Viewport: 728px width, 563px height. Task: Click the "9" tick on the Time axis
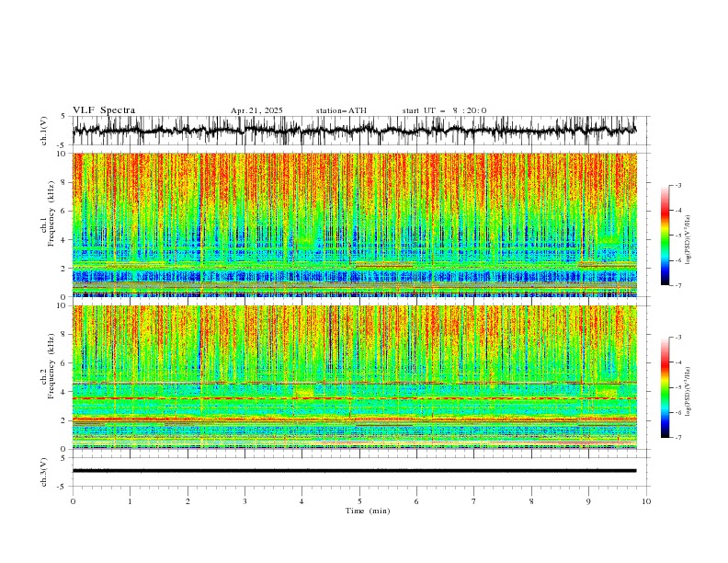(x=588, y=501)
